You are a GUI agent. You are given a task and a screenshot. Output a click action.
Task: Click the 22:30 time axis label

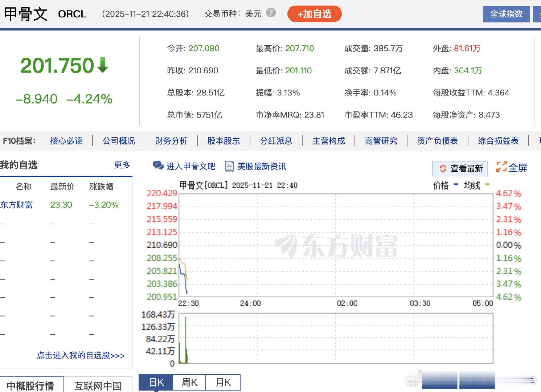[188, 303]
